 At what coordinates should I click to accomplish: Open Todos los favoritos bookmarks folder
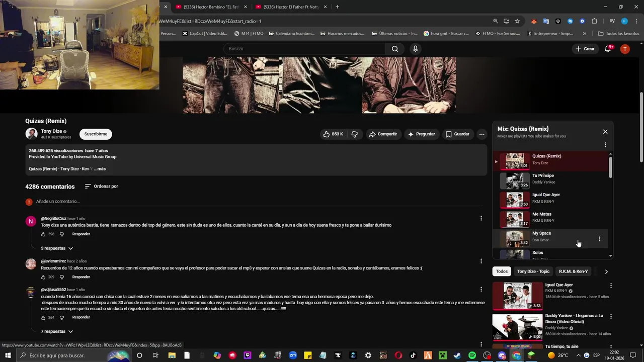(x=618, y=34)
